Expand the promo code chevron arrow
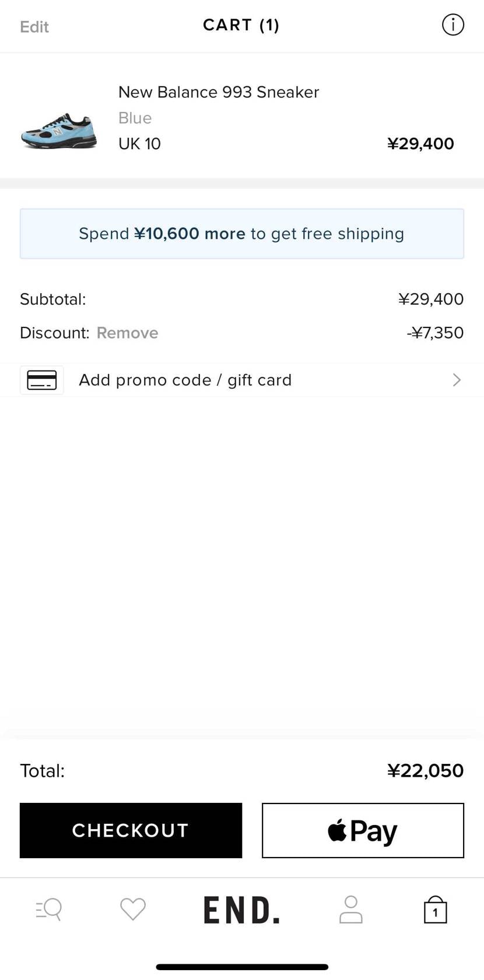The width and height of the screenshot is (484, 980). pyautogui.click(x=457, y=380)
